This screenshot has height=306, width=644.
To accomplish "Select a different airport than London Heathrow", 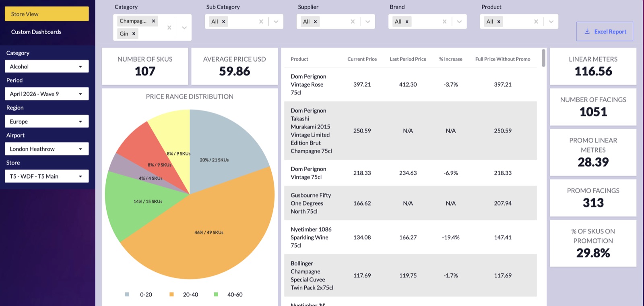I will pos(47,149).
